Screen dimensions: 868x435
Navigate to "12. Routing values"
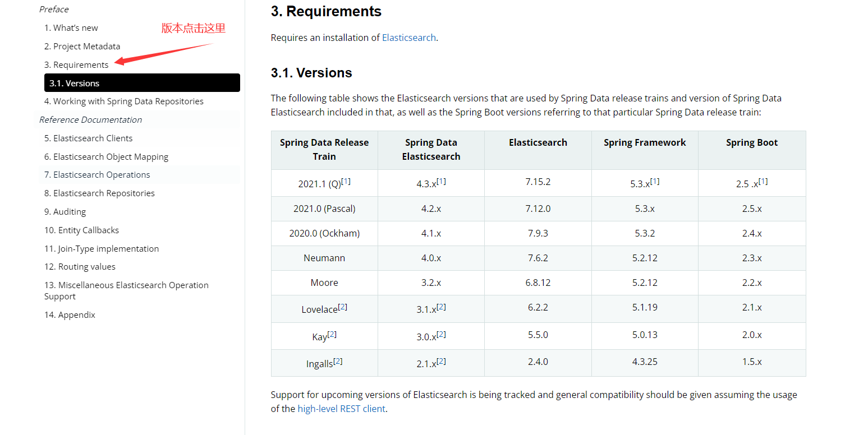click(x=80, y=267)
